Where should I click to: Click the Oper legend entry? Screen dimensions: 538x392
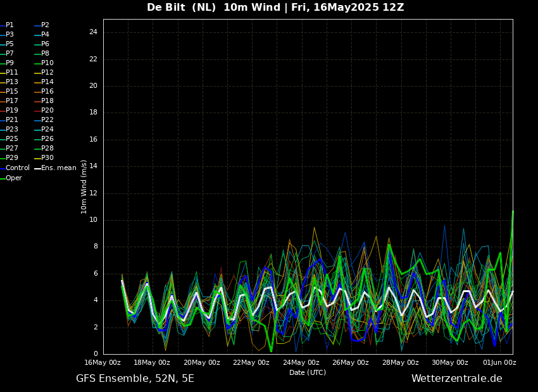coord(11,178)
